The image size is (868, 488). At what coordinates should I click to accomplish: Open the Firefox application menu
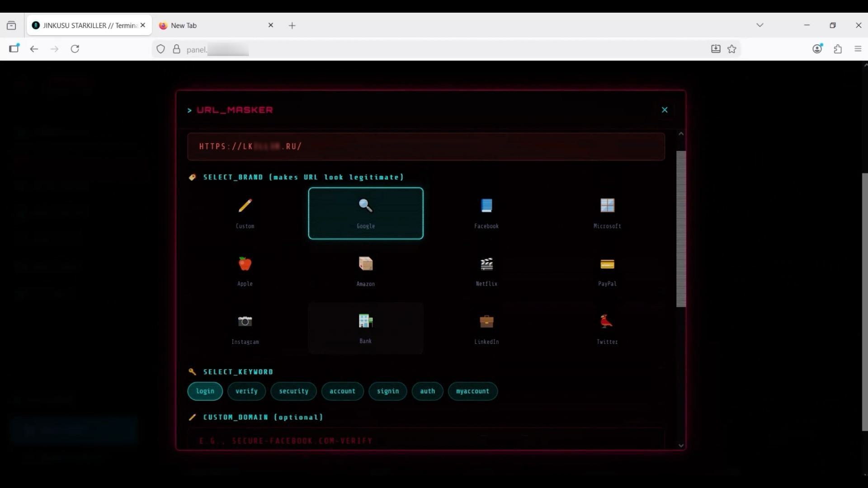click(x=858, y=49)
